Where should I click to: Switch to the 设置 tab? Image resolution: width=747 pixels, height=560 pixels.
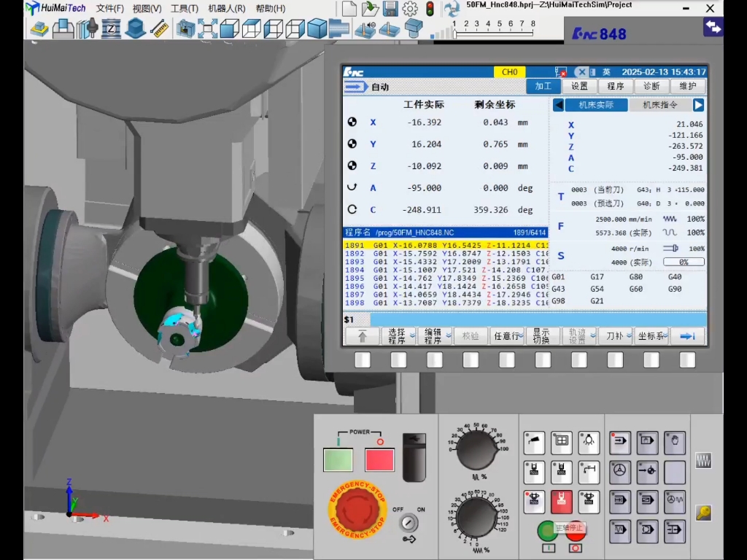click(579, 86)
